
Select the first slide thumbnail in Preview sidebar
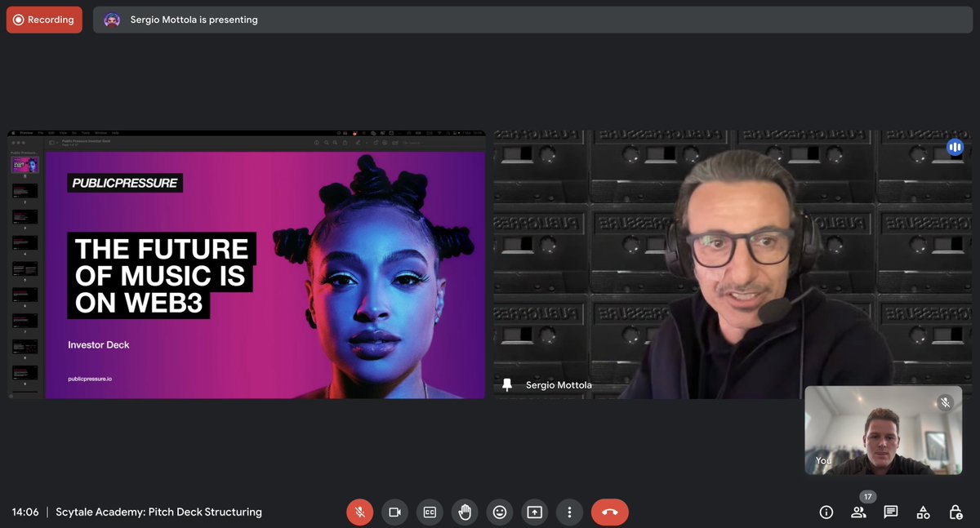24,163
